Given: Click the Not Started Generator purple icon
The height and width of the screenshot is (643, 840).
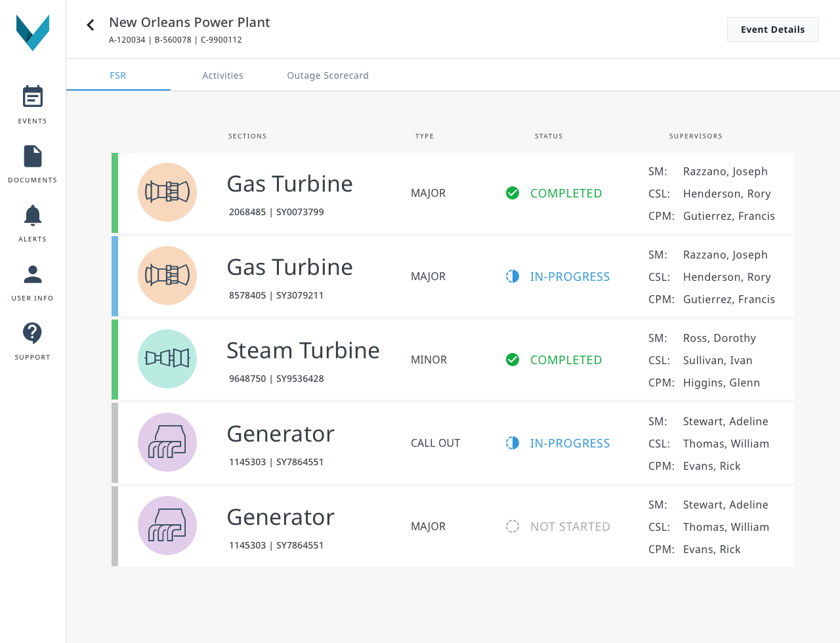Looking at the screenshot, I should 167,526.
